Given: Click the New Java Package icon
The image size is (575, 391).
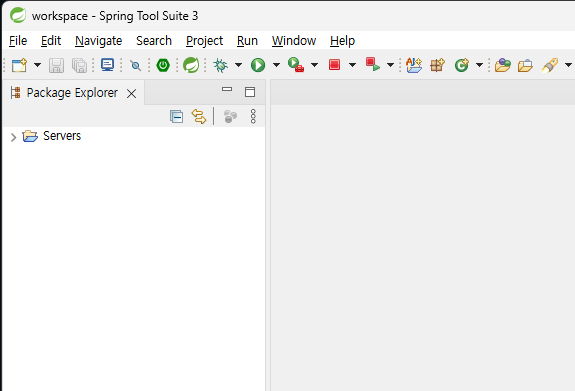Looking at the screenshot, I should click(437, 65).
